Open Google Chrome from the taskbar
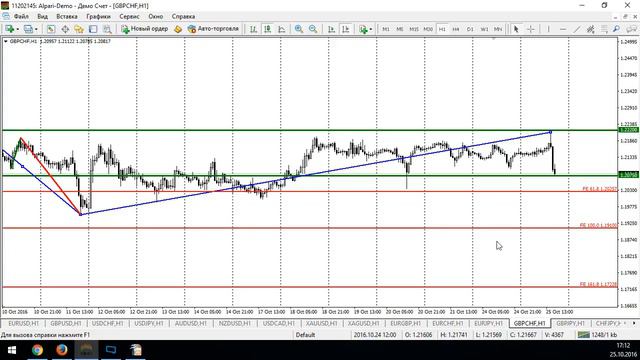The image size is (640, 360). click(37, 350)
